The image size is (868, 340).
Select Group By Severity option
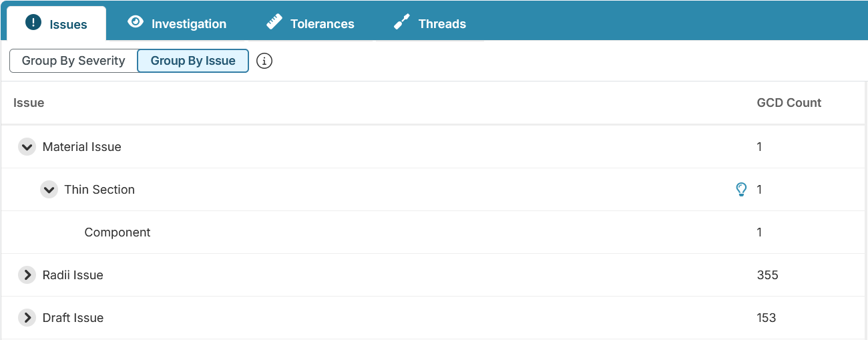pyautogui.click(x=73, y=61)
